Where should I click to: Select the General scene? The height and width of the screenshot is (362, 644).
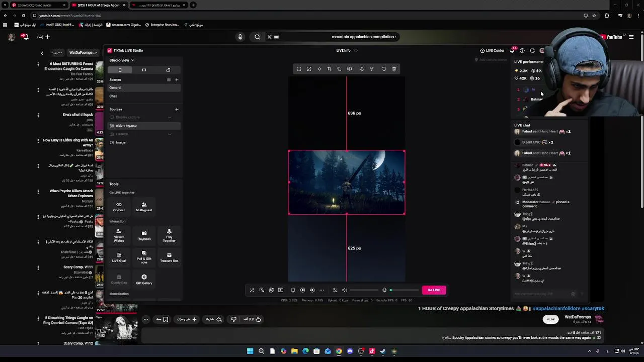pos(143,87)
